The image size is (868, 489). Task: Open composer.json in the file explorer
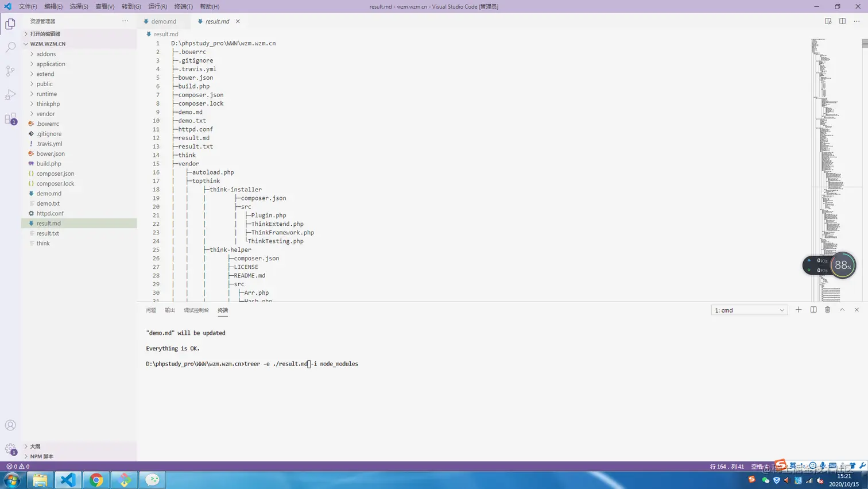coord(79,174)
